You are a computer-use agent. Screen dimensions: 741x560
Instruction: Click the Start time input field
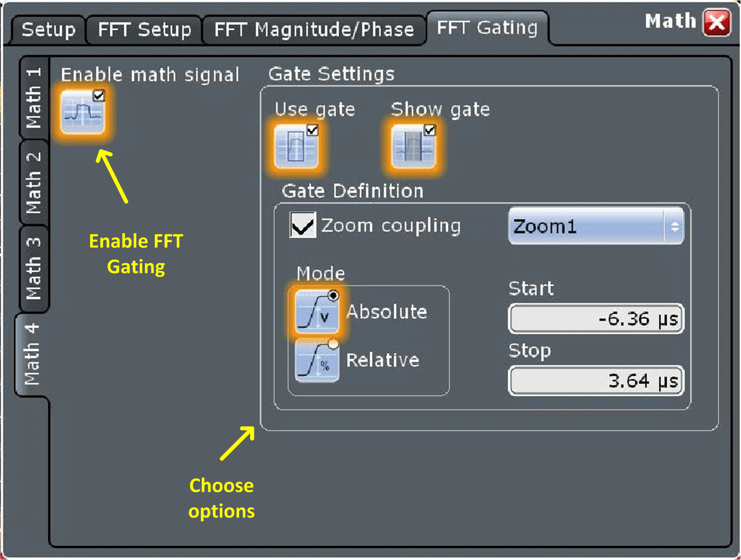click(596, 319)
